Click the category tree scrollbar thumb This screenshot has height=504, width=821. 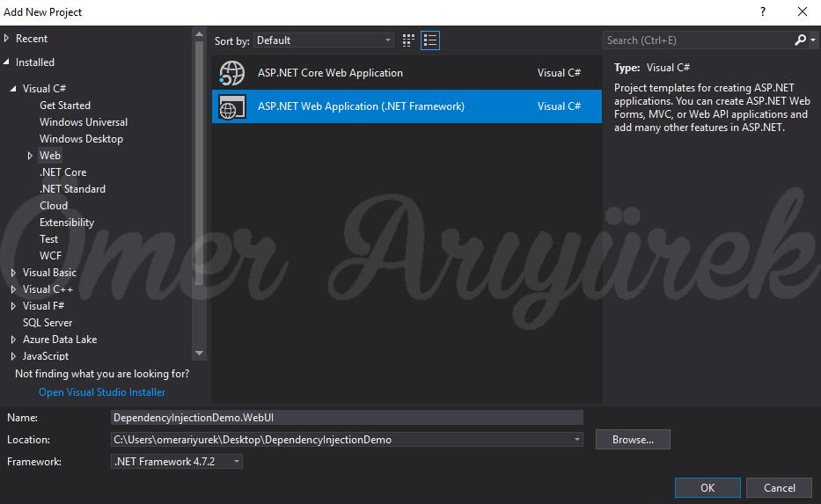click(199, 164)
